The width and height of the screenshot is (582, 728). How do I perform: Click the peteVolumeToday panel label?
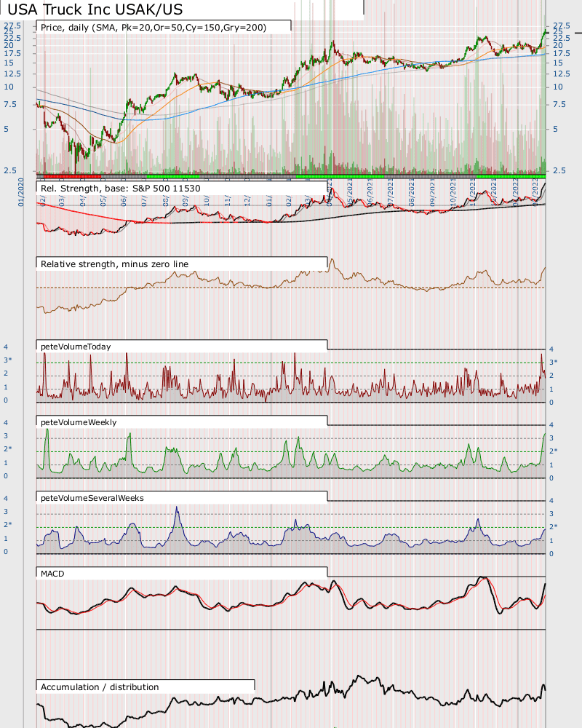click(76, 347)
